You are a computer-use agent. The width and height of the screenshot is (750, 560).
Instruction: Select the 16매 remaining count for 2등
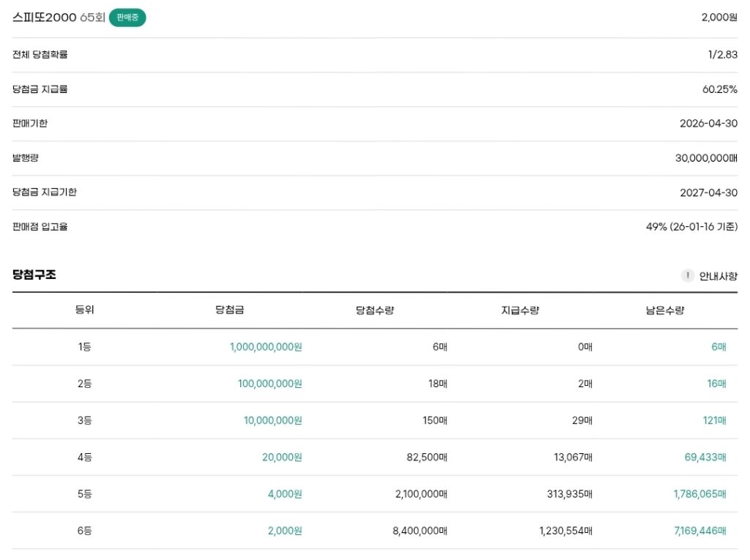[716, 384]
